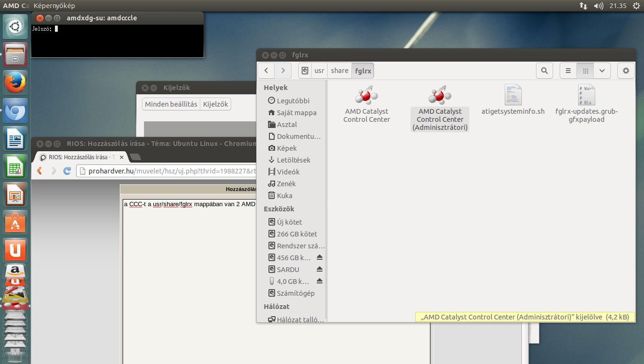Screen dimensions: 644x364
Task: Reload the page in Chromium
Action: point(67,171)
